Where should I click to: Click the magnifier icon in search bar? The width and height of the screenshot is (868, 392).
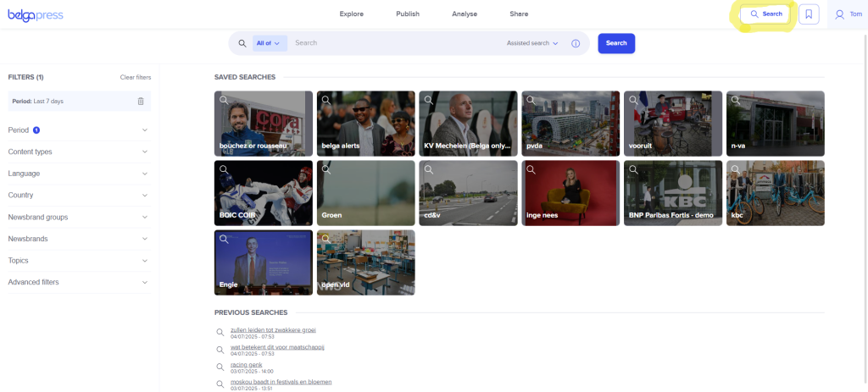pyautogui.click(x=242, y=43)
